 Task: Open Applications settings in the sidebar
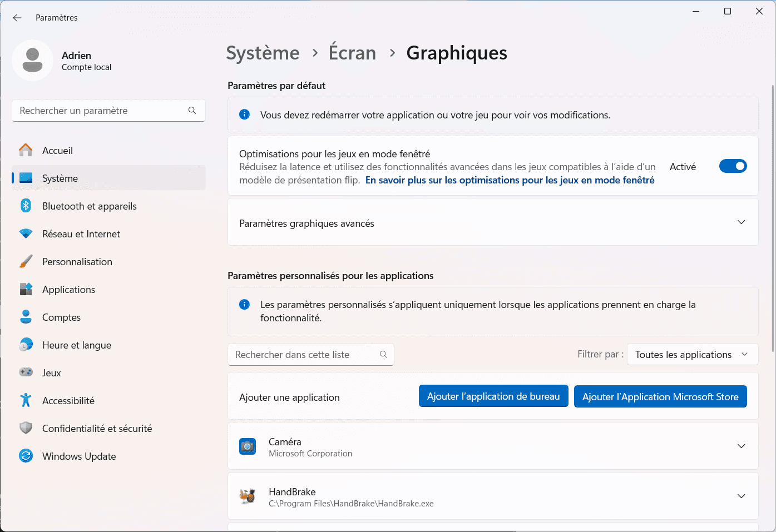tap(108, 289)
